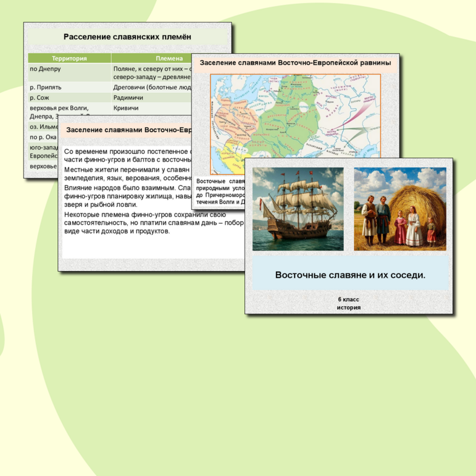Click the "р. Припять" table cell
This screenshot has width=476, height=476.
[x=47, y=88]
